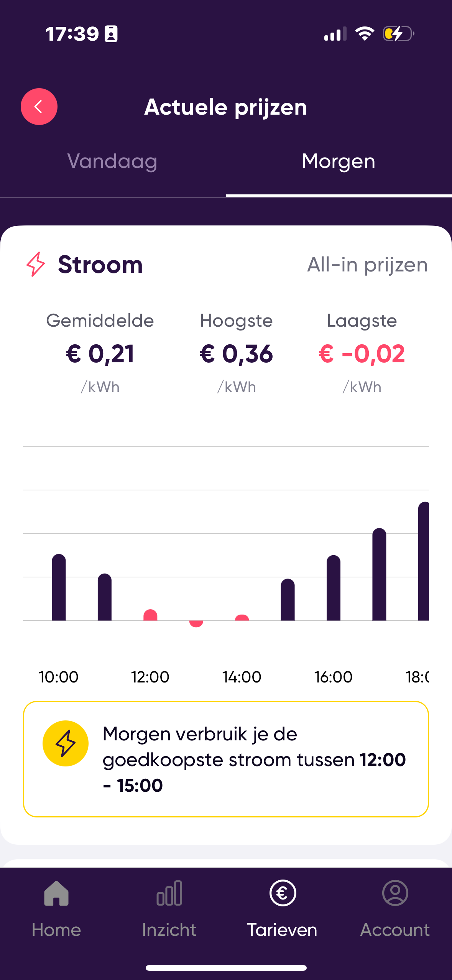Tap the red back arrow button

pyautogui.click(x=39, y=107)
